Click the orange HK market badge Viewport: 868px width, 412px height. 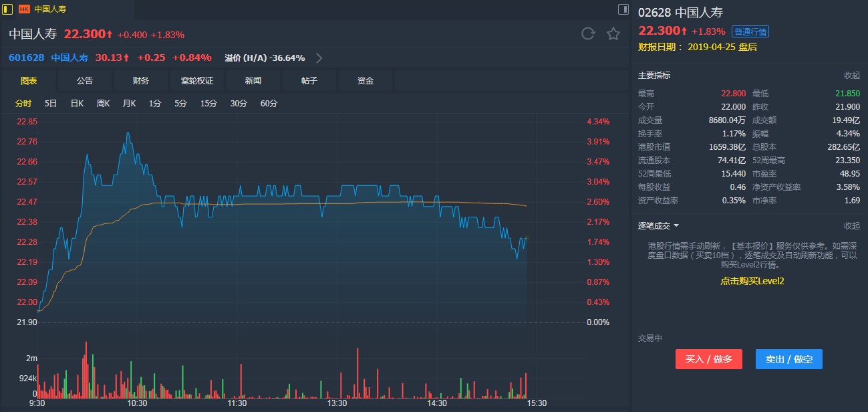point(24,9)
